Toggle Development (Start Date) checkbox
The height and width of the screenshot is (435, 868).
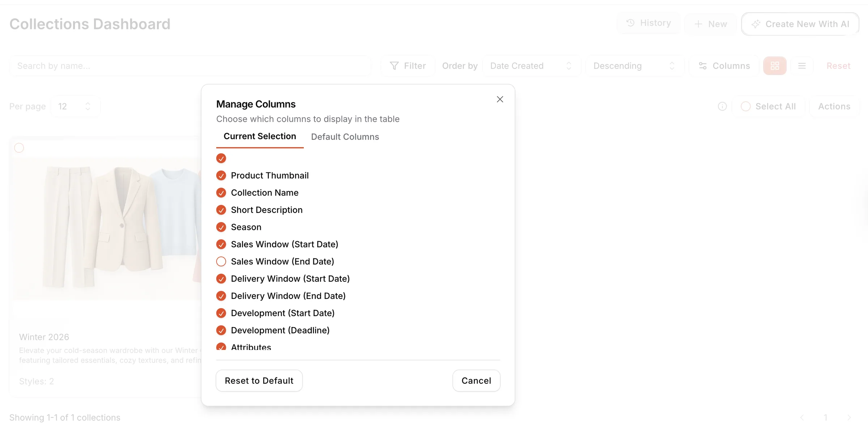221,313
